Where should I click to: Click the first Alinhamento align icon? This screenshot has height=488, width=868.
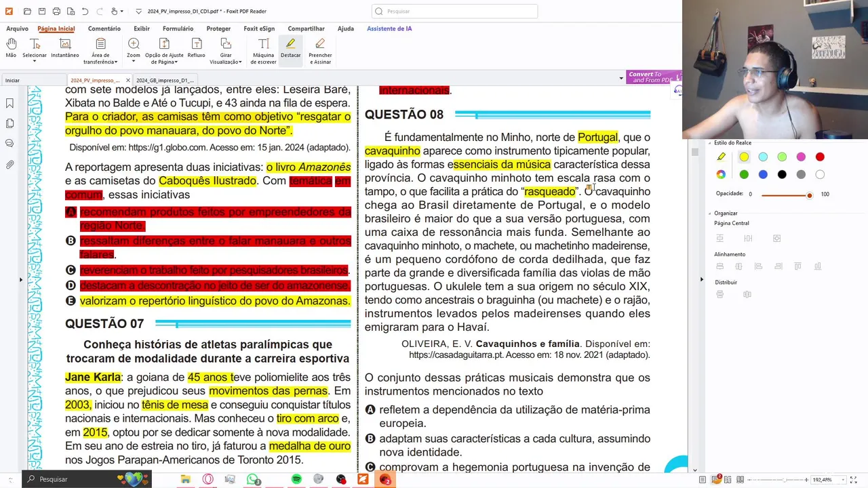point(720,266)
